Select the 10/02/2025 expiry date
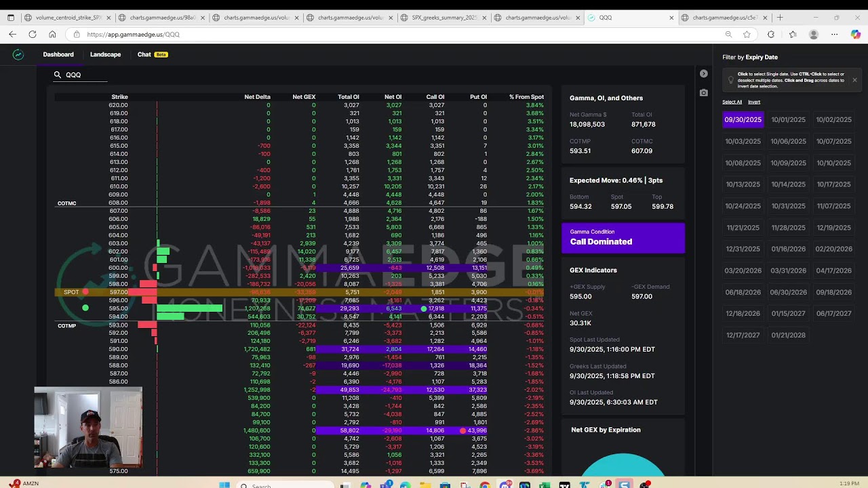Screen dimensions: 868x488 point(833,119)
